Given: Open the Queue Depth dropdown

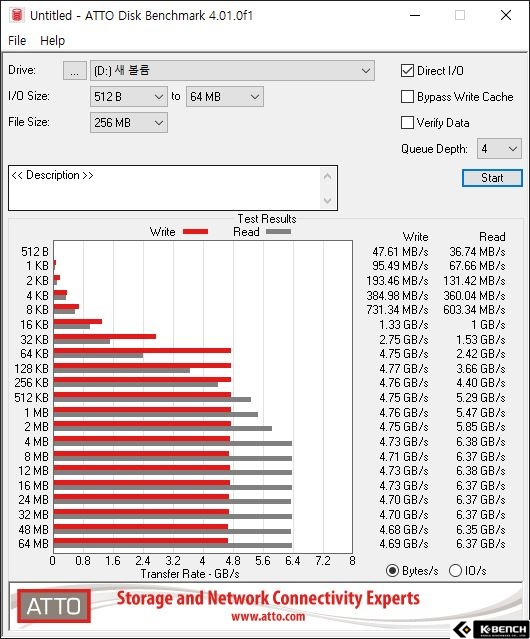Looking at the screenshot, I should tap(499, 149).
